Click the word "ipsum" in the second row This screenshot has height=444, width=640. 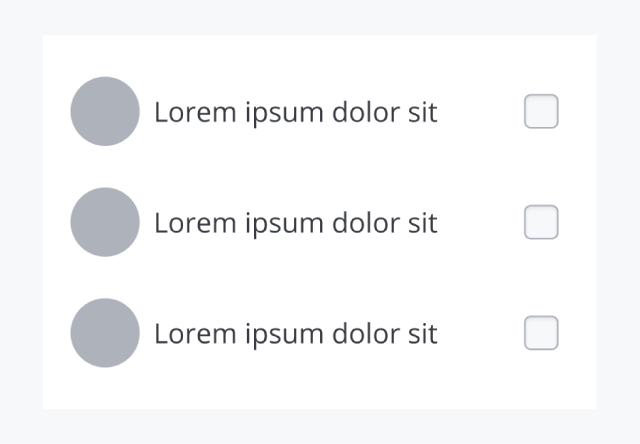tap(281, 224)
